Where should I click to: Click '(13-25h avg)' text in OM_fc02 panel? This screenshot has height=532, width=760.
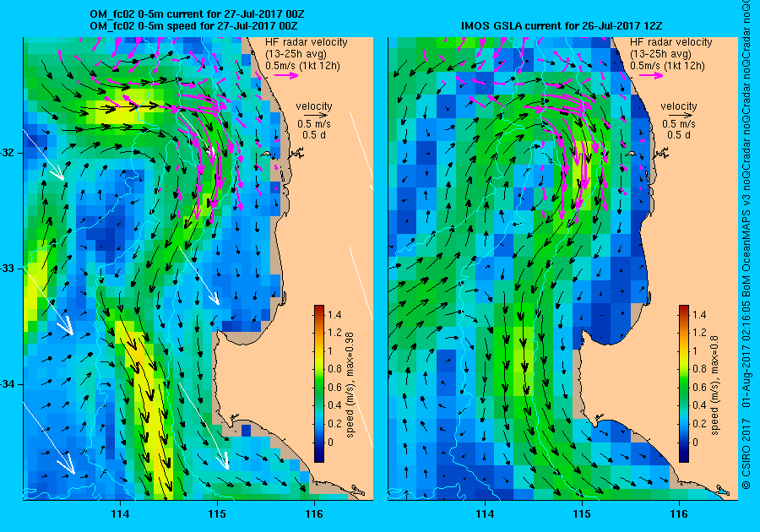pyautogui.click(x=296, y=54)
